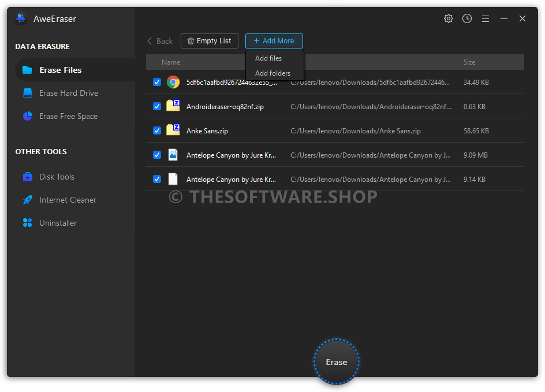545x392 pixels.
Task: Click the Empty List button
Action: 209,41
